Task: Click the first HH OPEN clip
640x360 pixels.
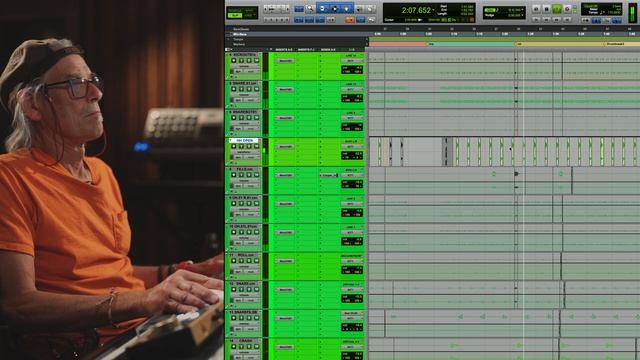Action: click(x=380, y=151)
